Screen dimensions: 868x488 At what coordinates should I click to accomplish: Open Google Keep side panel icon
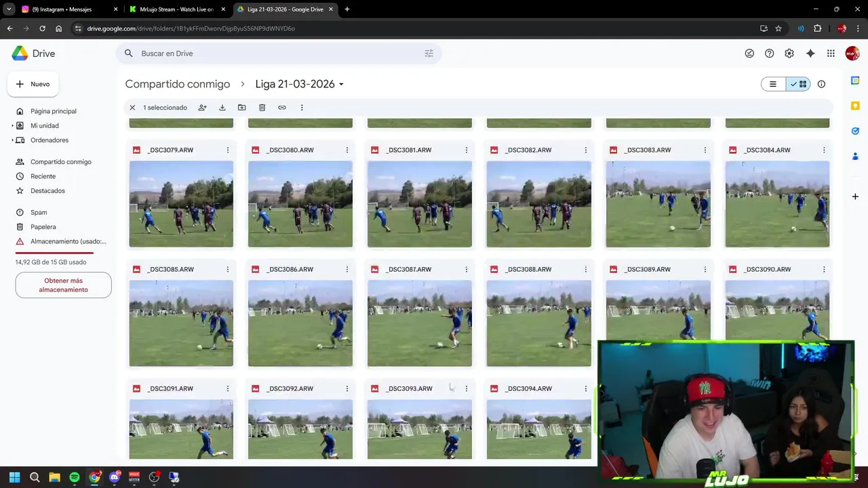click(x=855, y=106)
